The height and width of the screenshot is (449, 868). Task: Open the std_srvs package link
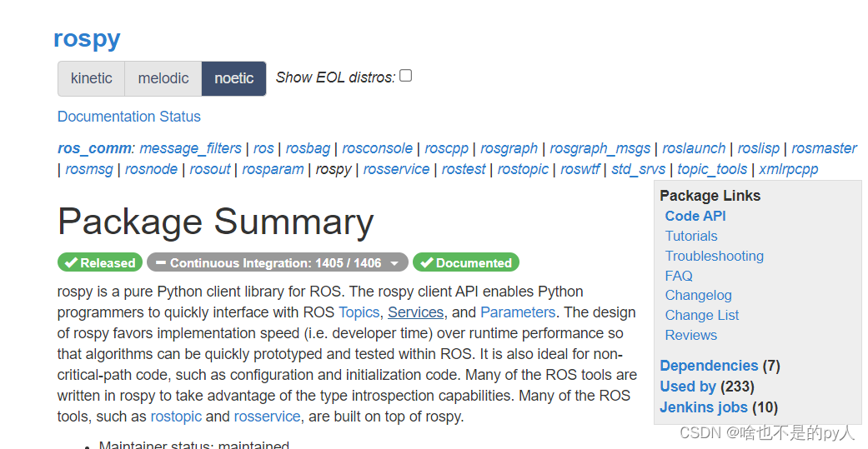pyautogui.click(x=638, y=169)
